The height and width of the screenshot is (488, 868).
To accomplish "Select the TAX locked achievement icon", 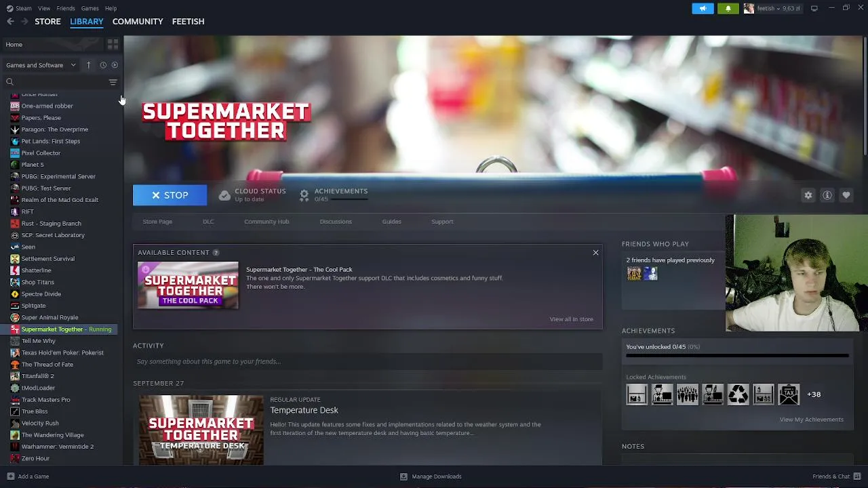I will [789, 394].
